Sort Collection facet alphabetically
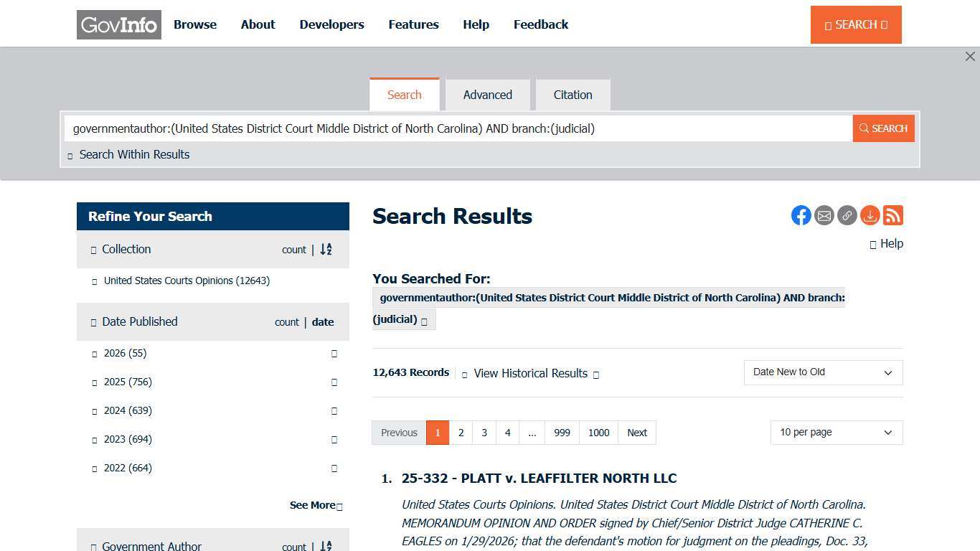Viewport: 980px width, 551px height. click(x=326, y=250)
